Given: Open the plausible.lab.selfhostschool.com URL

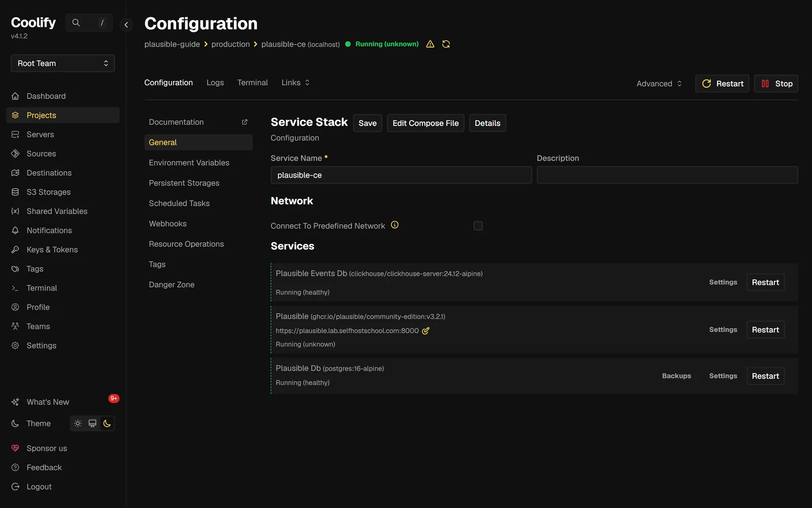Looking at the screenshot, I should (347, 331).
